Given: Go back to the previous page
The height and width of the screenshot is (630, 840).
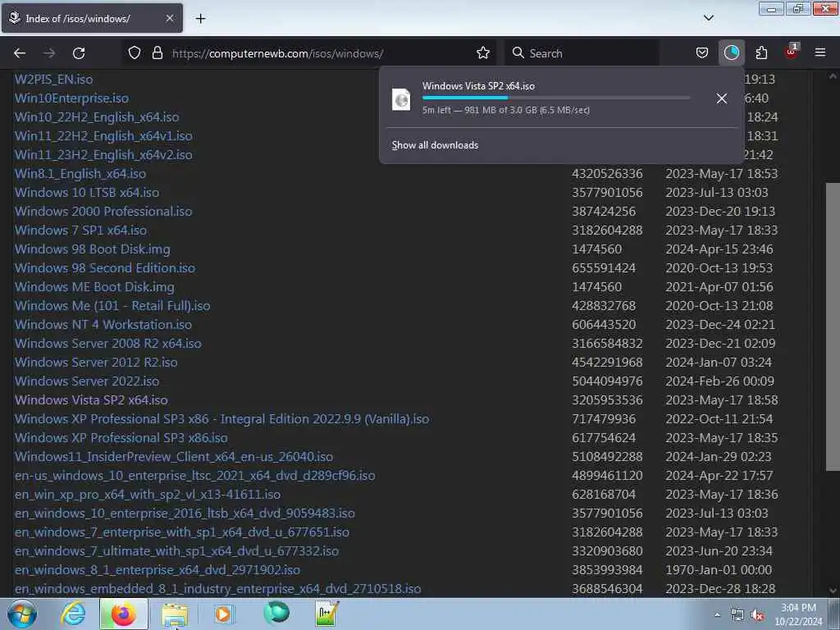Looking at the screenshot, I should (20, 53).
